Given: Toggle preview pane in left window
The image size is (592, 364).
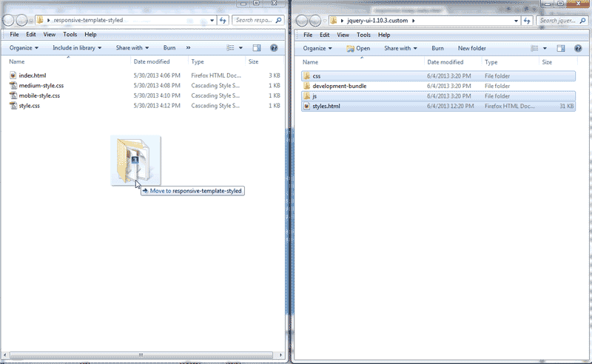Looking at the screenshot, I should point(257,47).
